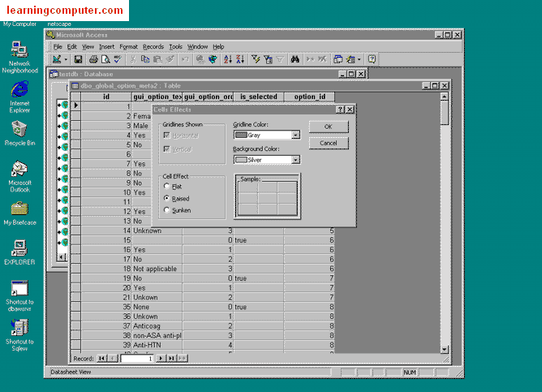542x392 pixels.
Task: Open the Edit menu
Action: (x=72, y=47)
